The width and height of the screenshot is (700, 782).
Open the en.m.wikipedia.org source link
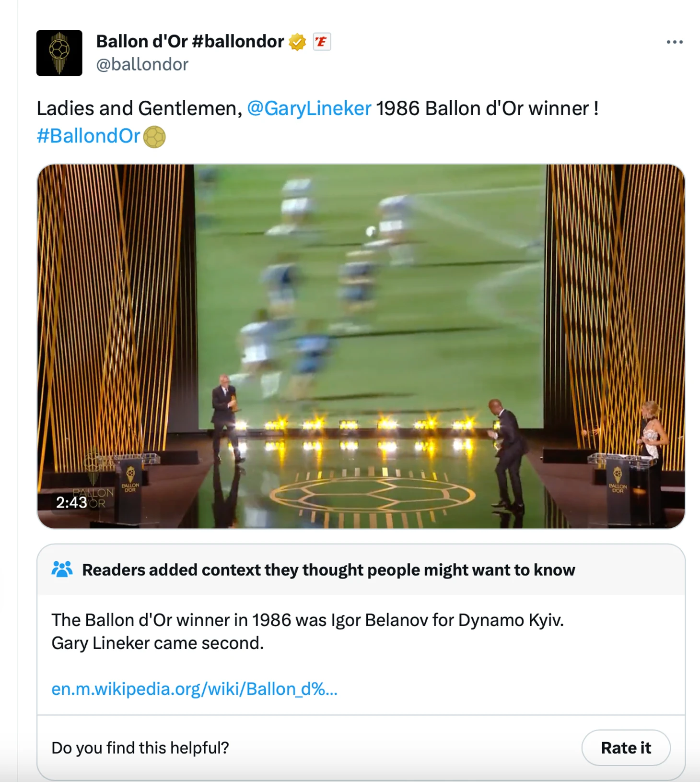click(x=194, y=689)
